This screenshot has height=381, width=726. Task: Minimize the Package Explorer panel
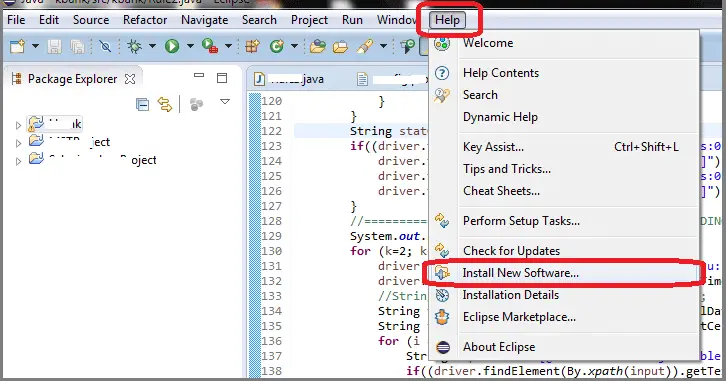(x=199, y=75)
